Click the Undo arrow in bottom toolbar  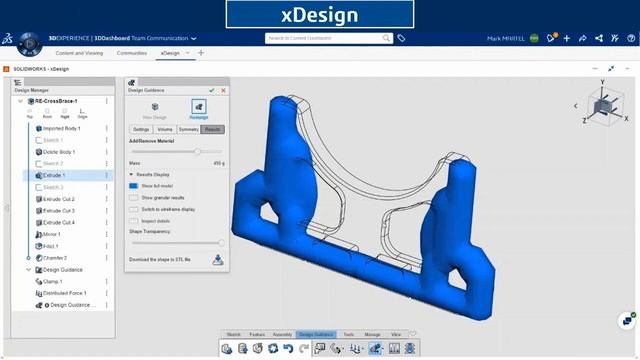(x=288, y=348)
